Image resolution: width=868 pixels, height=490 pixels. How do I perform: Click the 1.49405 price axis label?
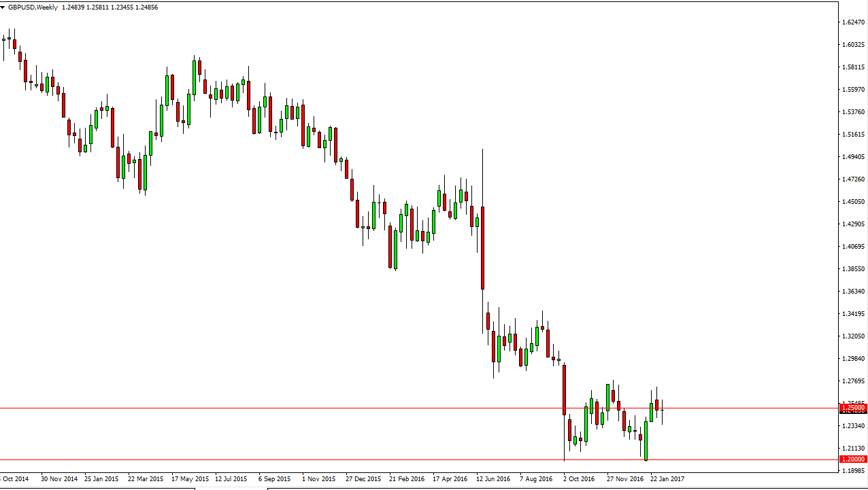click(x=853, y=157)
